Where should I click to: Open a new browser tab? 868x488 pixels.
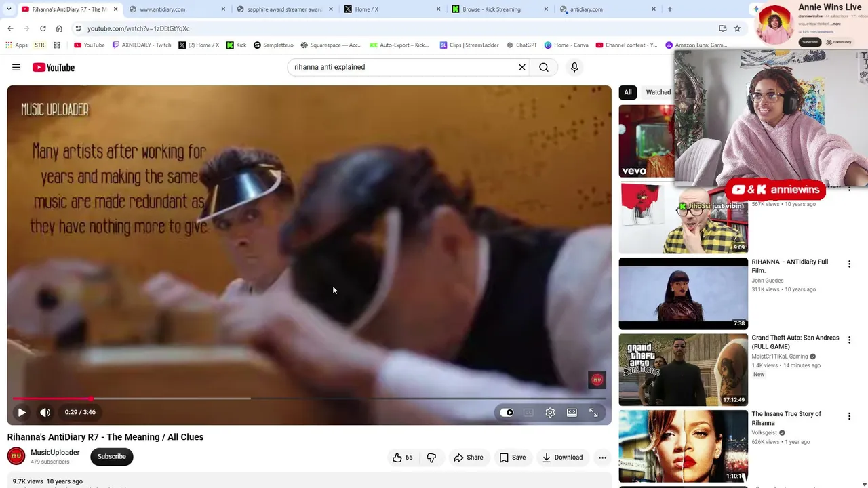coord(670,9)
